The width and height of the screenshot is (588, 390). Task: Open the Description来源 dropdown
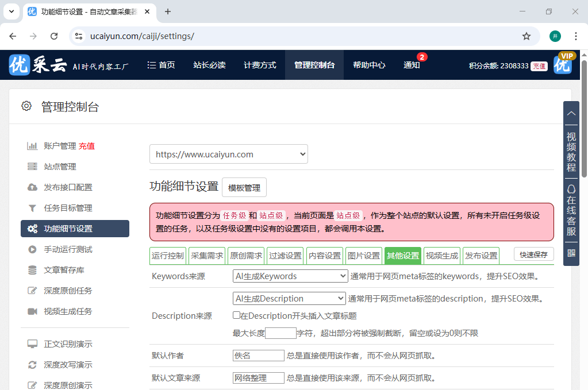(289, 298)
